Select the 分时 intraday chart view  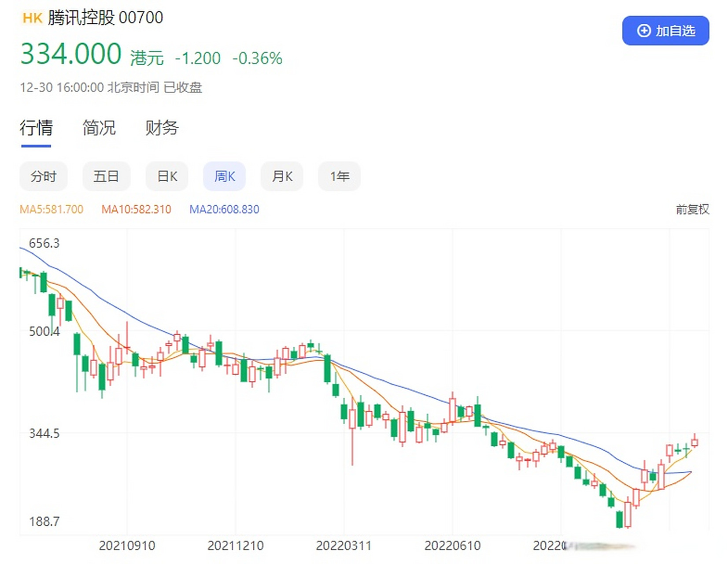[44, 176]
